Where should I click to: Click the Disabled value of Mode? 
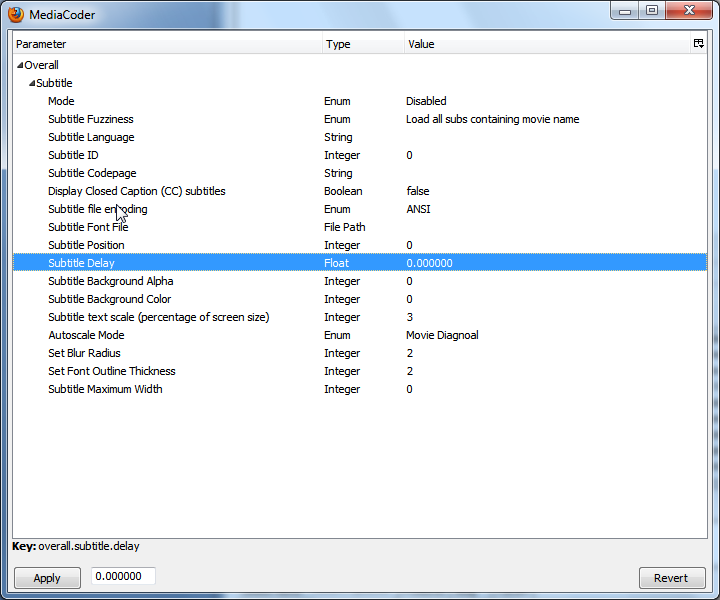pos(426,101)
